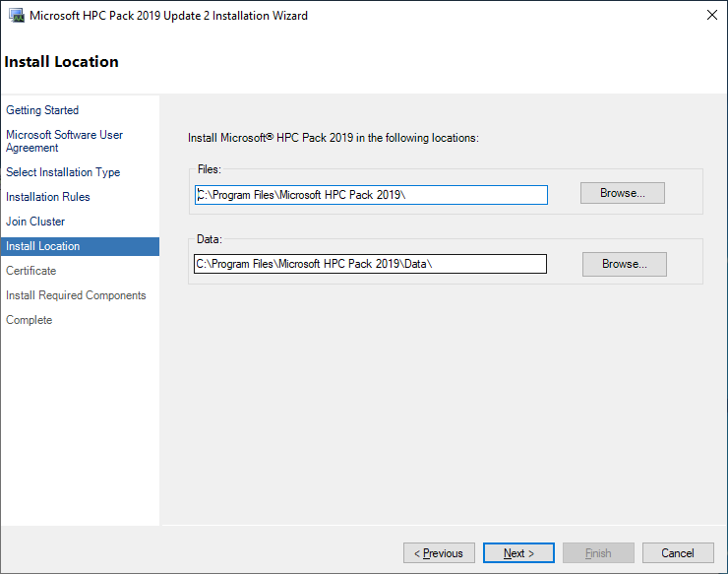Click the 'Install Microsoft® HPC Pack 2019' instruction text
Viewport: 728px width, 574px height.
pyautogui.click(x=334, y=138)
